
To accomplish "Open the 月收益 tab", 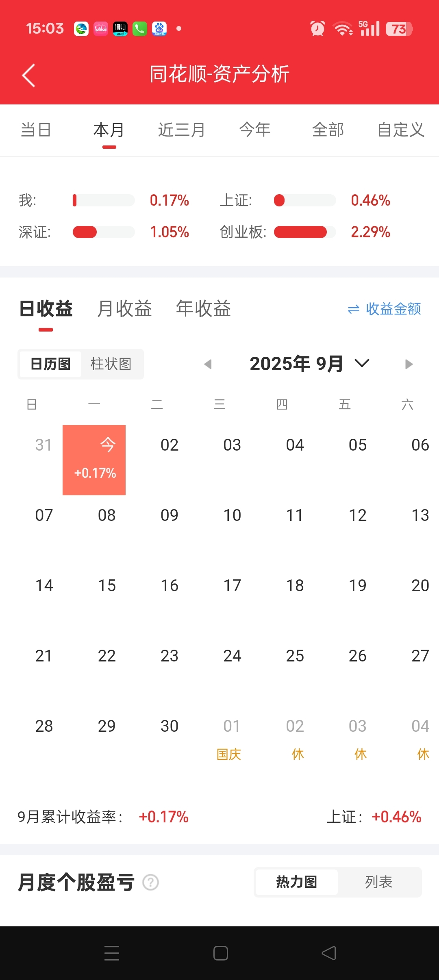I will tap(124, 308).
